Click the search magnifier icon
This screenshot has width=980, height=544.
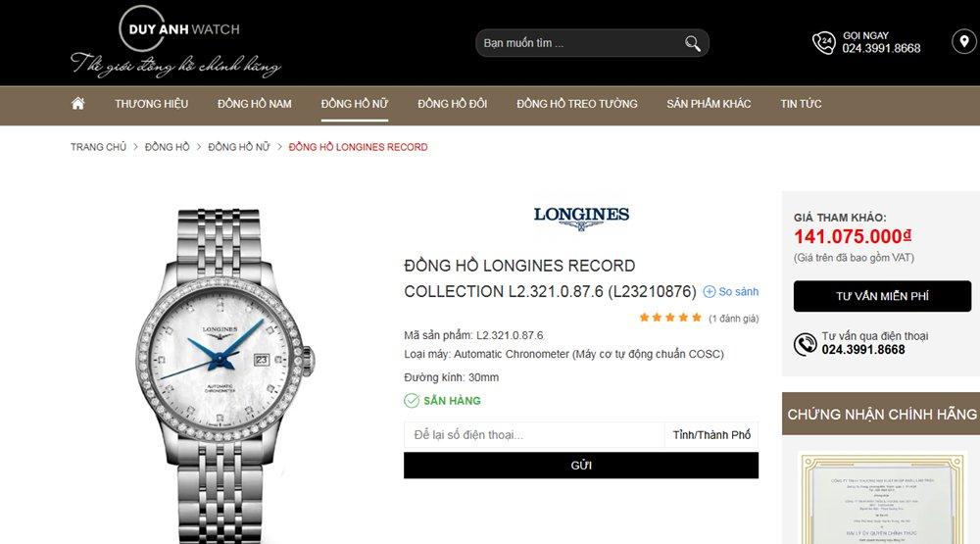click(x=693, y=43)
